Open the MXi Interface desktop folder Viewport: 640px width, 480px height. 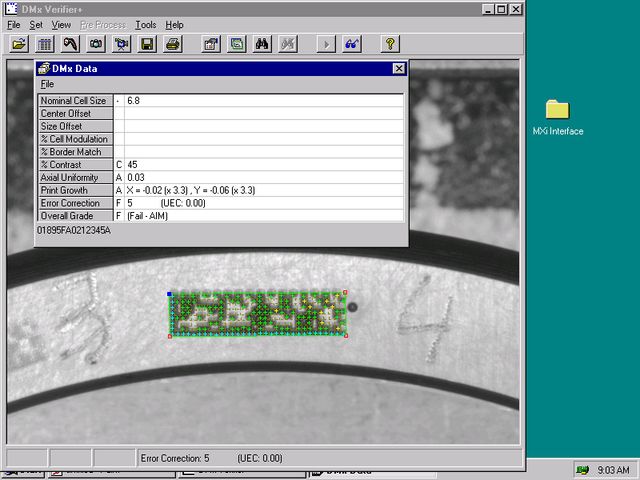[557, 112]
